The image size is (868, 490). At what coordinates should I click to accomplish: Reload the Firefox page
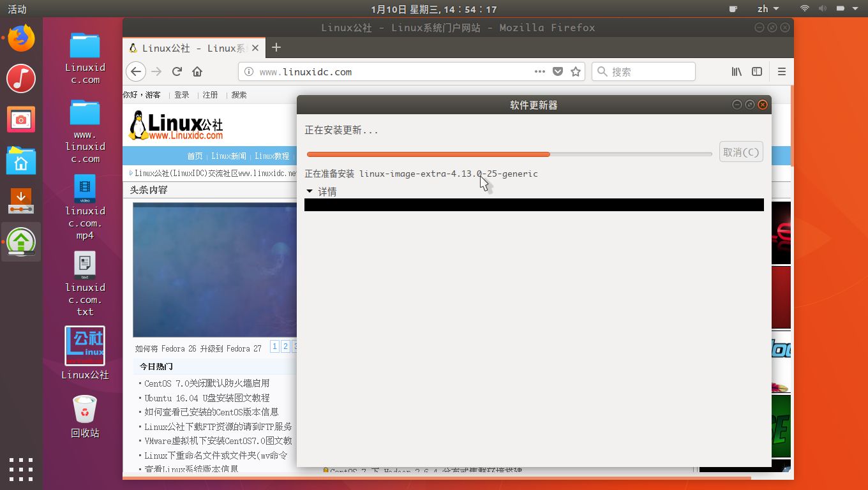(x=177, y=71)
